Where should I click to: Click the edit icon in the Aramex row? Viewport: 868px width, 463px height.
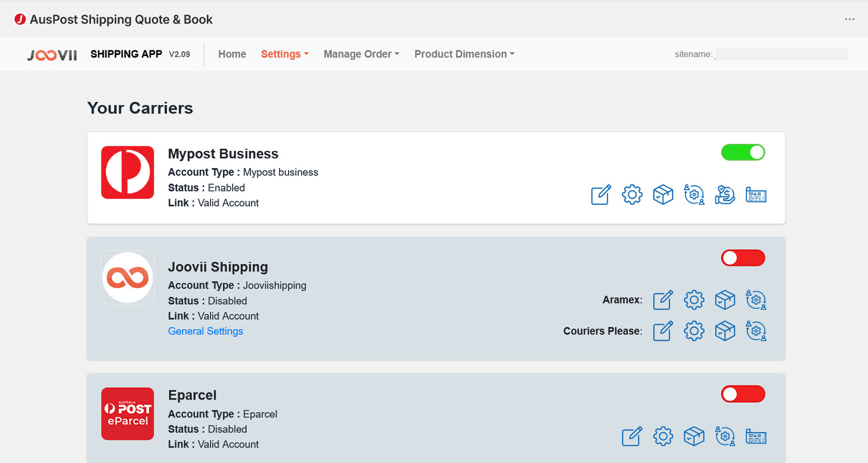point(662,300)
